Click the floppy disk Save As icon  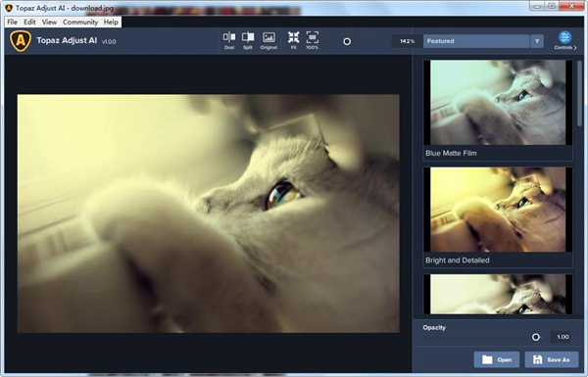pyautogui.click(x=537, y=359)
